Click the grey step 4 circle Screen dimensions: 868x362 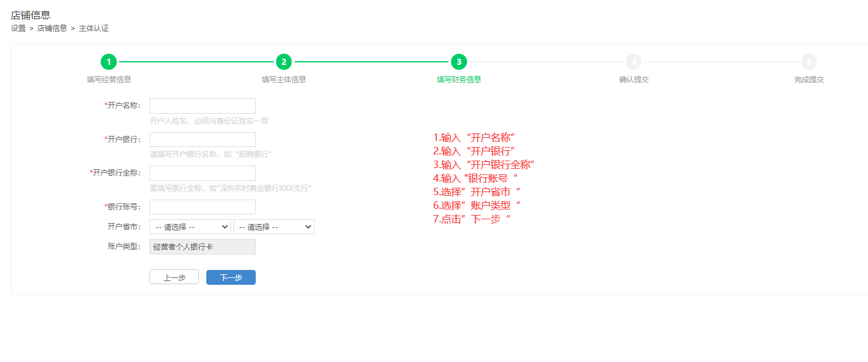coord(633,62)
